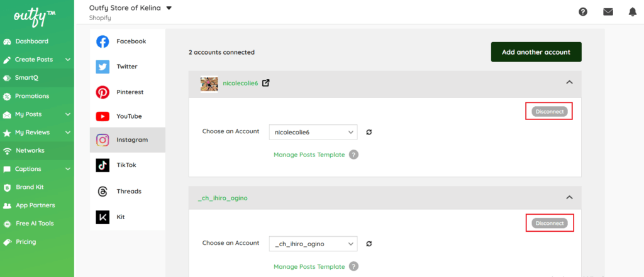
Task: Refresh the _ch_ihiro_ogino account list
Action: point(369,244)
